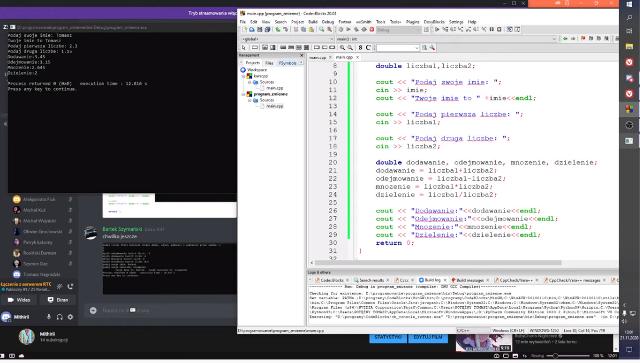
Task: Switch to the Files tab in Management panel
Action: point(269,63)
